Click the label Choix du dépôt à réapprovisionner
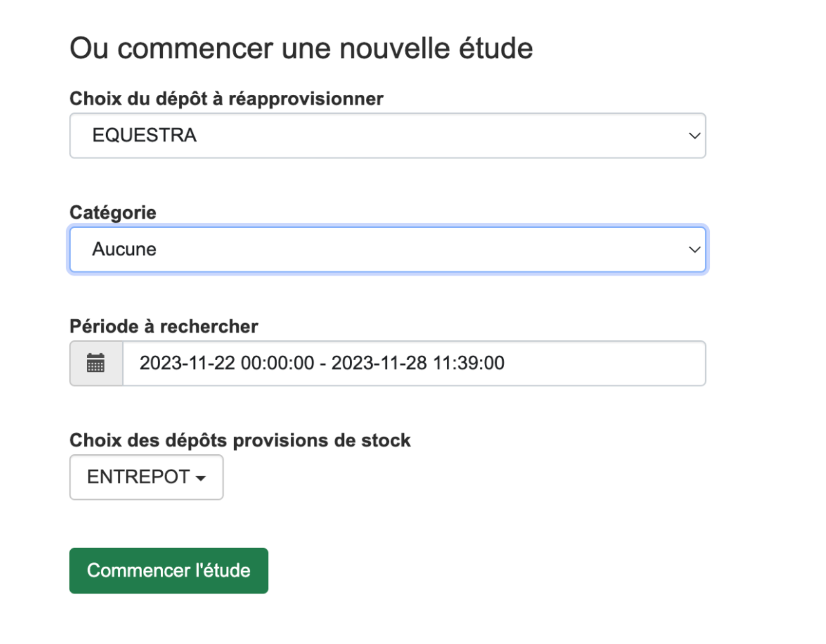The width and height of the screenshot is (826, 644). [227, 99]
